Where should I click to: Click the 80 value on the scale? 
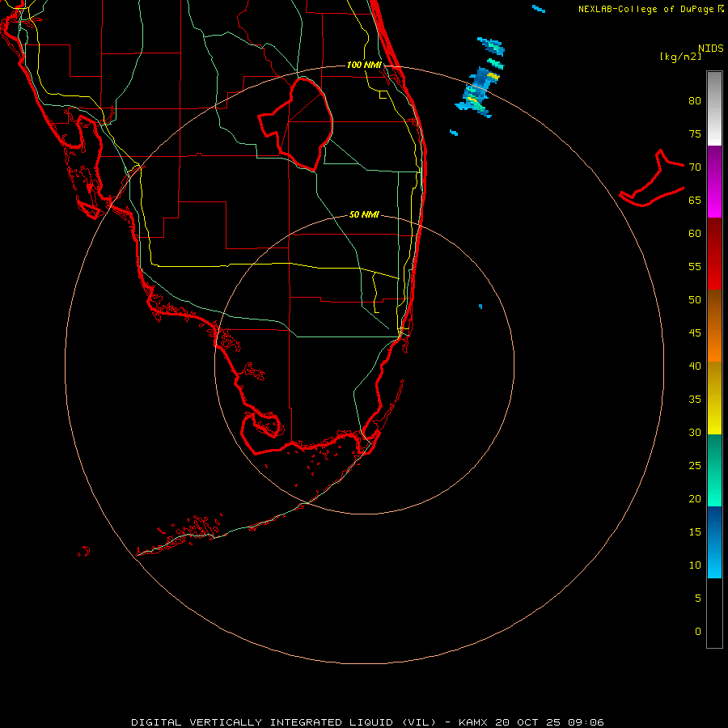tap(695, 101)
